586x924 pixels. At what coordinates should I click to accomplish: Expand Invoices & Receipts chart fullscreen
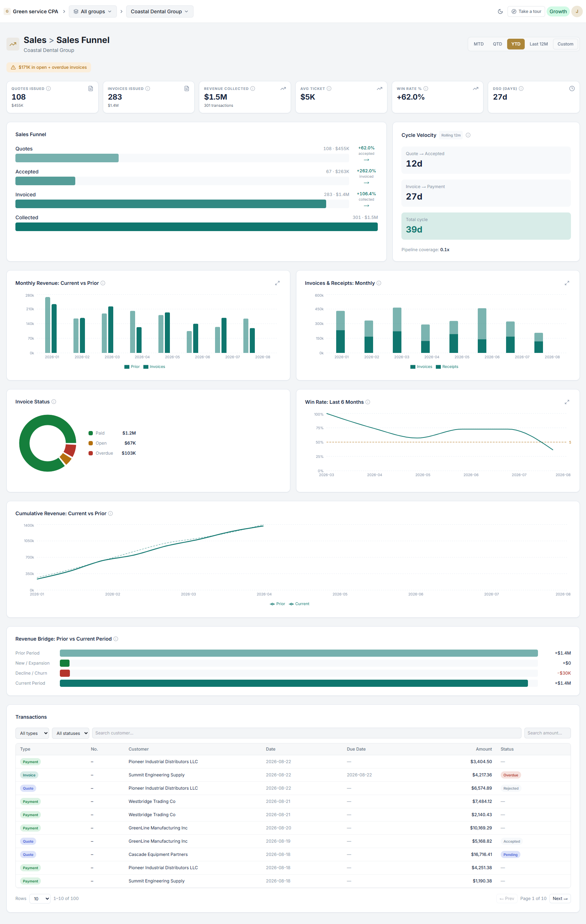tap(567, 283)
